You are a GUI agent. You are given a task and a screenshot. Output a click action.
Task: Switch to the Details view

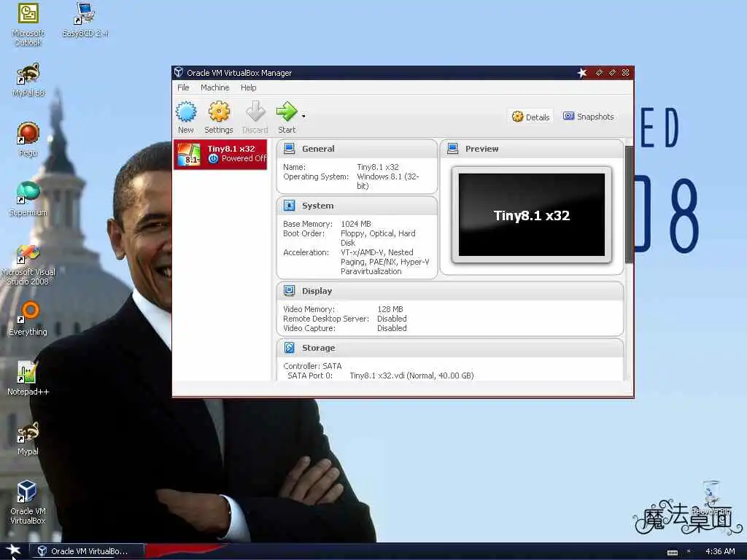tap(531, 117)
